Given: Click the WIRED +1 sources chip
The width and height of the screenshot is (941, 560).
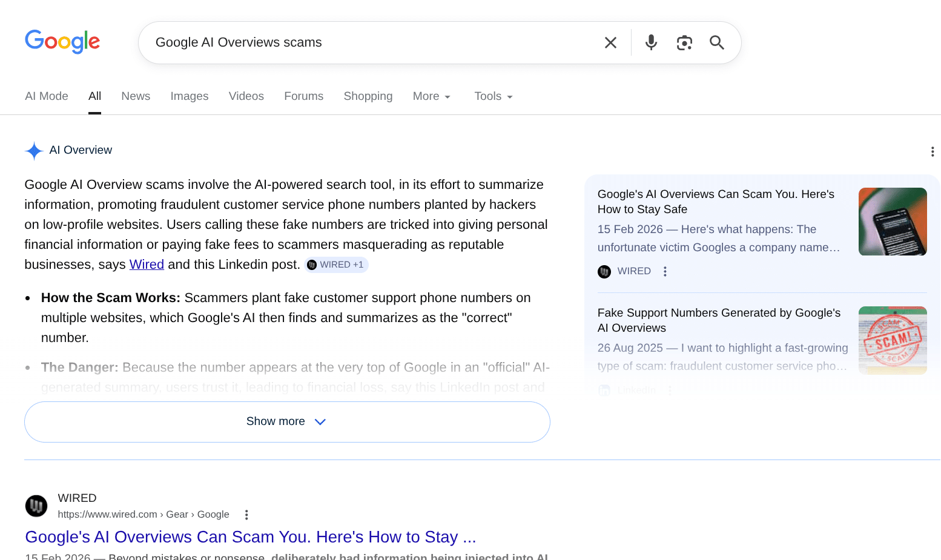Looking at the screenshot, I should pyautogui.click(x=336, y=265).
